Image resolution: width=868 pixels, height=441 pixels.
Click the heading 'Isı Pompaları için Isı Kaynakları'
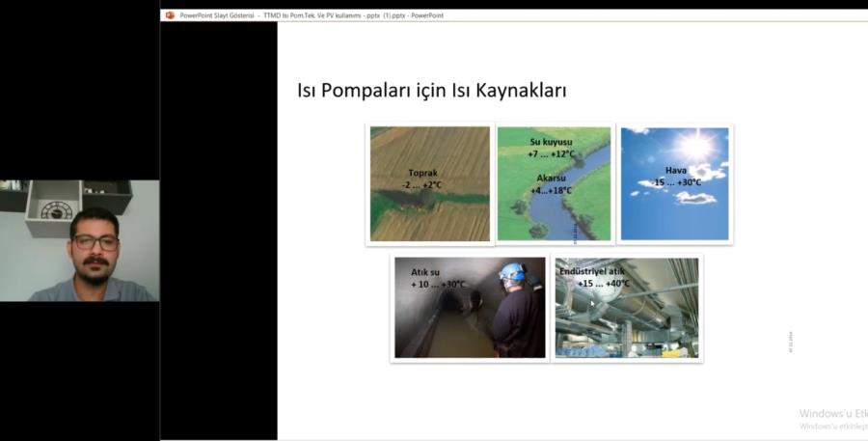432,91
